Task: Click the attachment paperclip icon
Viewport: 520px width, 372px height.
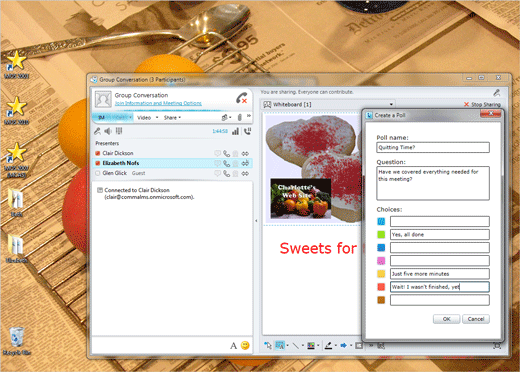Action: pyautogui.click(x=239, y=117)
